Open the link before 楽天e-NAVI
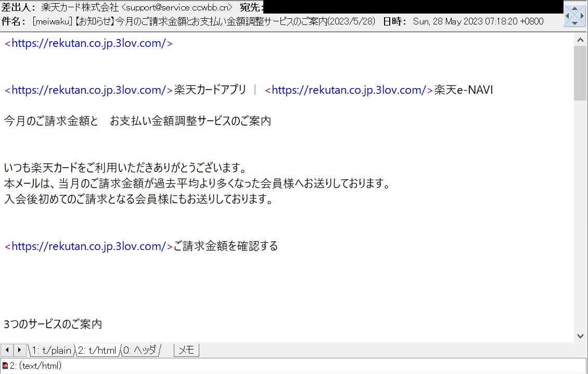 [349, 90]
